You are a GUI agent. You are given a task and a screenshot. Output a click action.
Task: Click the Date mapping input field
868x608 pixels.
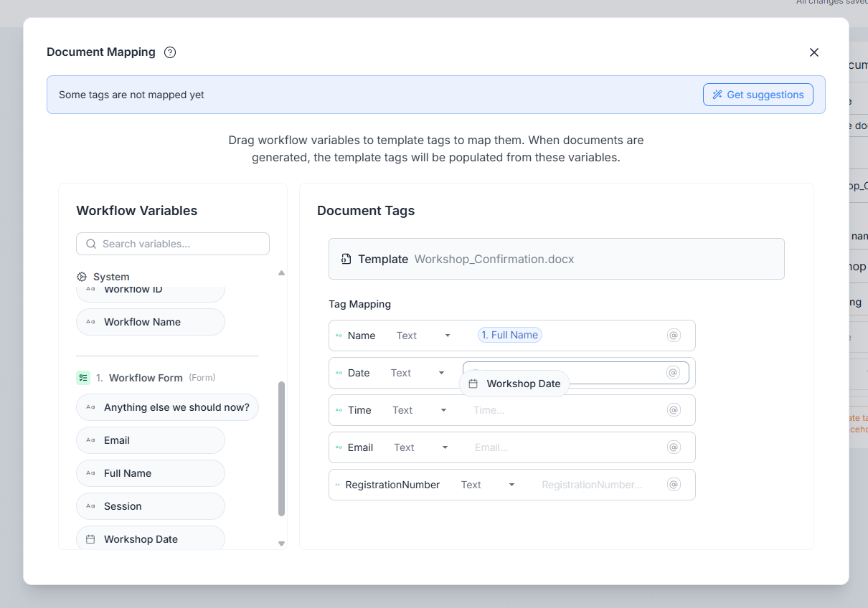pyautogui.click(x=576, y=373)
